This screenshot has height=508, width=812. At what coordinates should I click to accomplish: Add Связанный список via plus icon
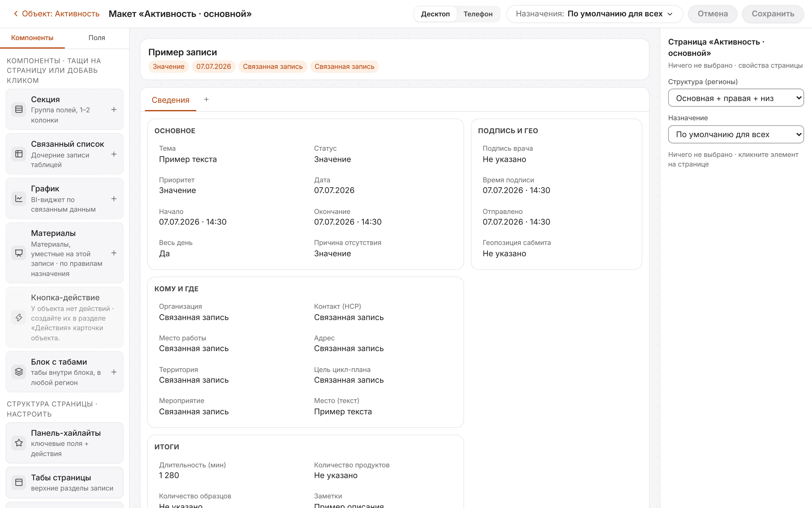114,154
